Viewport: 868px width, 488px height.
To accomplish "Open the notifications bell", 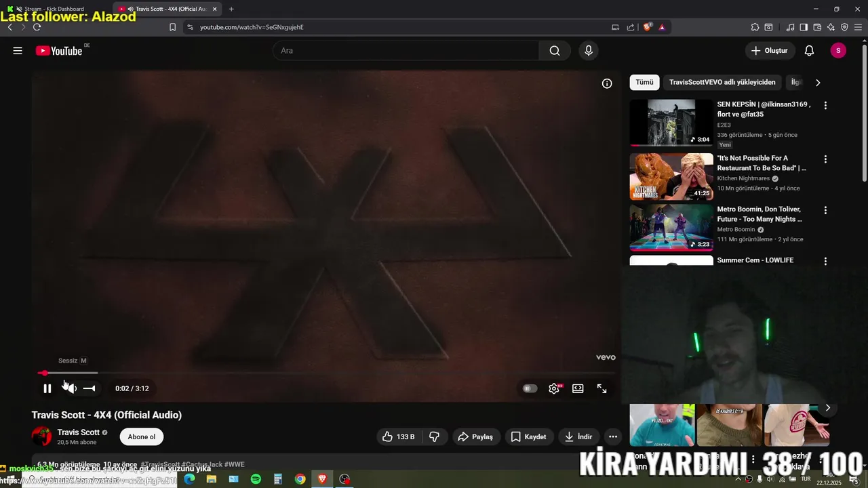I will pyautogui.click(x=809, y=51).
